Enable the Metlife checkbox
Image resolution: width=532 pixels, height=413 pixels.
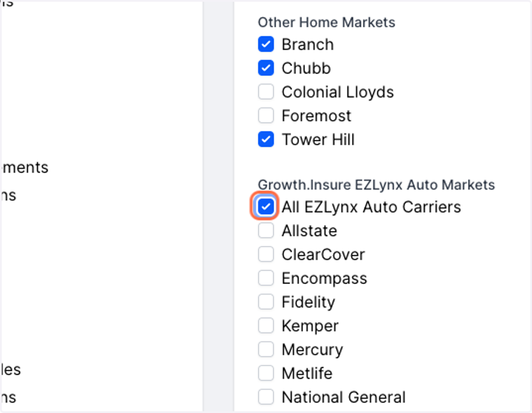click(266, 373)
